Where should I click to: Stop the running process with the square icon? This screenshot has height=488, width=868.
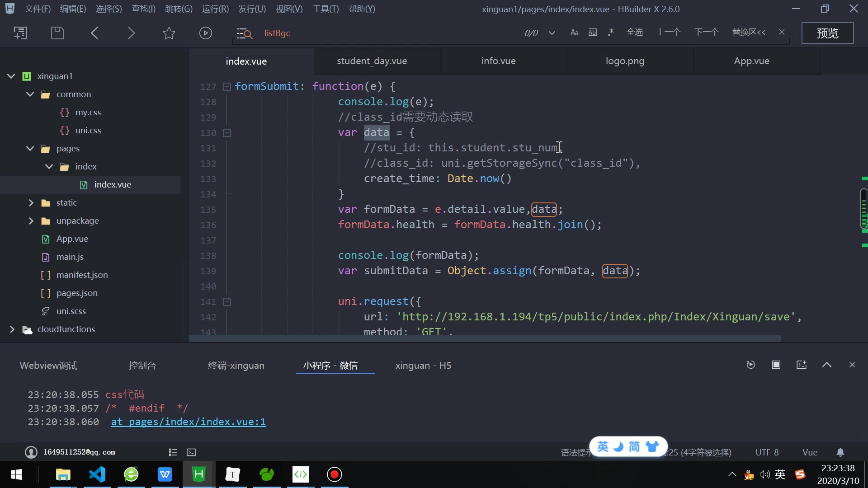coord(776,365)
